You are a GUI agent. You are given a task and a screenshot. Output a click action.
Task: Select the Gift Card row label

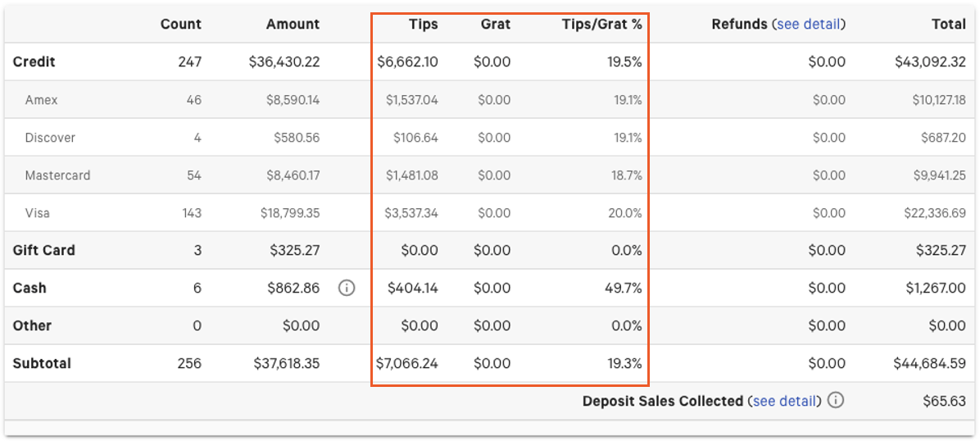(x=43, y=250)
